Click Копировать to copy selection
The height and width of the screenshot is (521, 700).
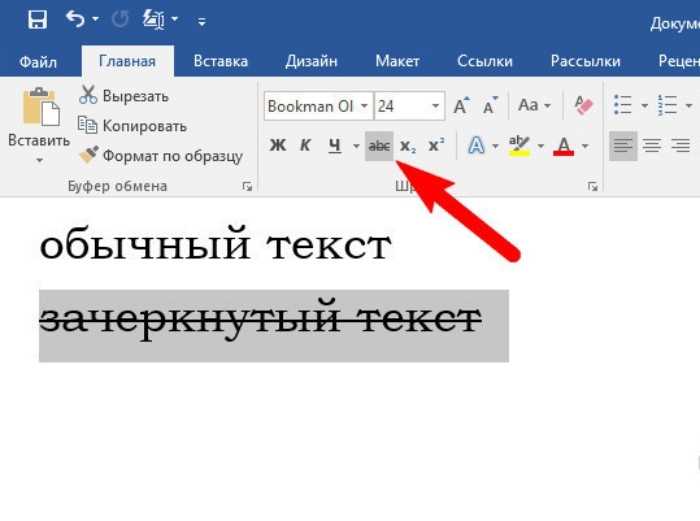pos(132,126)
